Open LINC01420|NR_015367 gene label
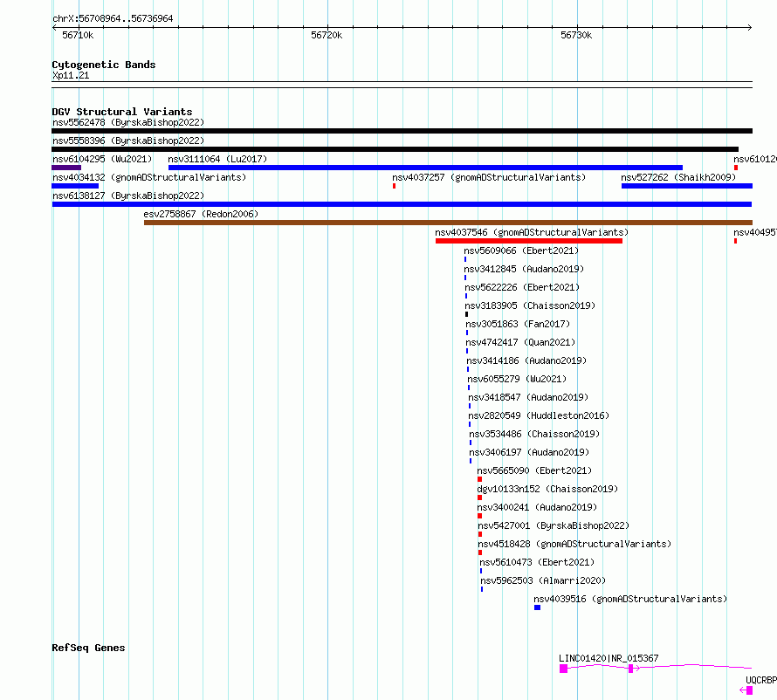The width and height of the screenshot is (777, 700). [609, 658]
